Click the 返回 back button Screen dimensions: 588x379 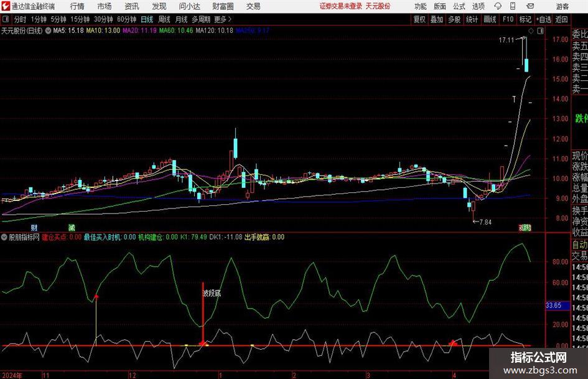(x=561, y=19)
